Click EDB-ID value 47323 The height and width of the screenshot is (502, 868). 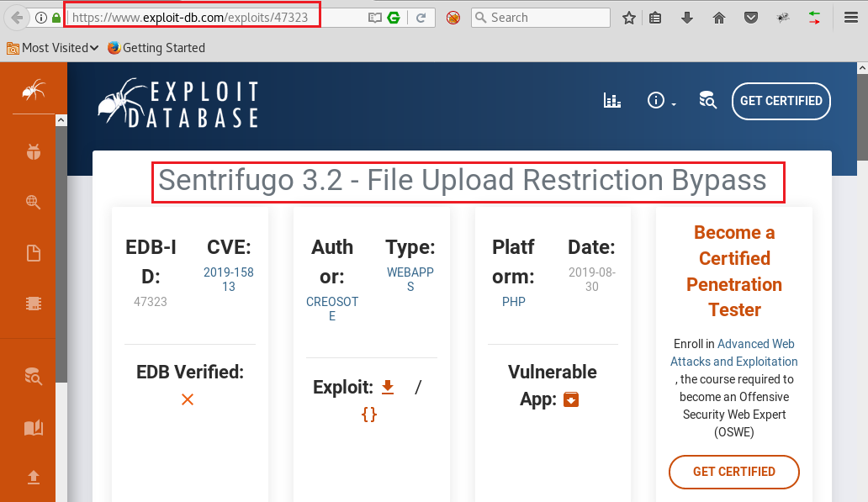pyautogui.click(x=150, y=302)
